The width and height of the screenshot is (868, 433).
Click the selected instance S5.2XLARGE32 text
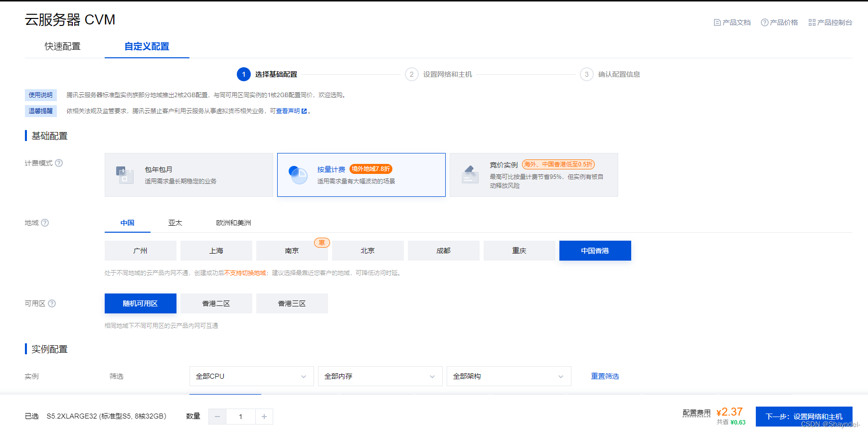(x=107, y=416)
